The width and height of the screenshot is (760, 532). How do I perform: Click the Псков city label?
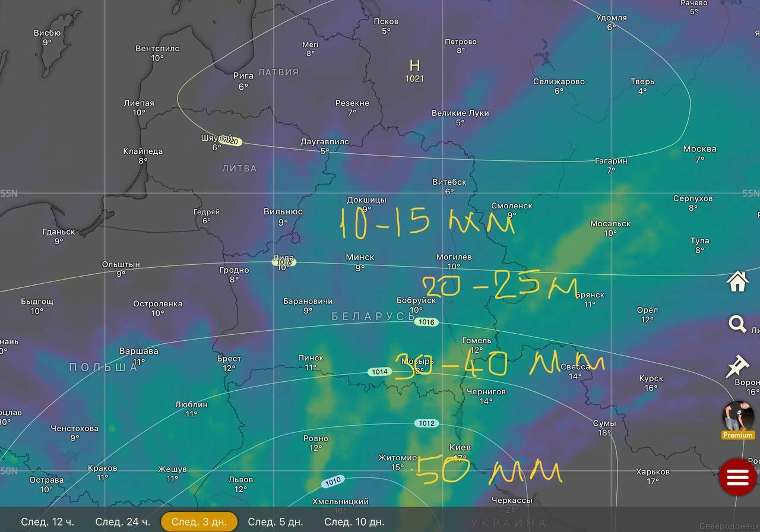coord(386,21)
